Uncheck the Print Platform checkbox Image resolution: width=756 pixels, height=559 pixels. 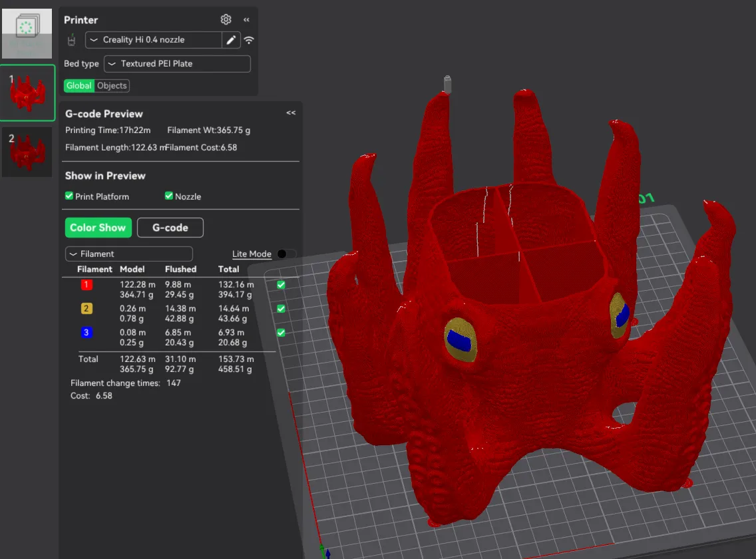[x=69, y=196]
